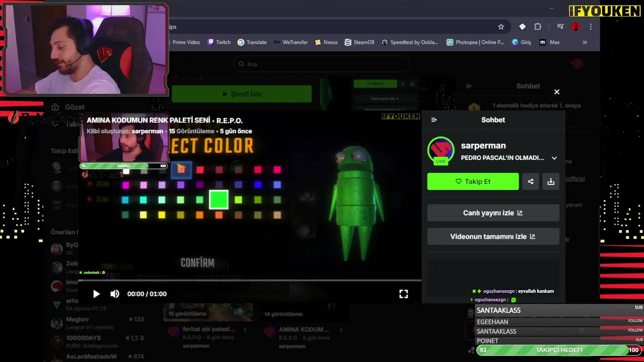Open the Chrome extensions puzzle icon

(x=538, y=27)
